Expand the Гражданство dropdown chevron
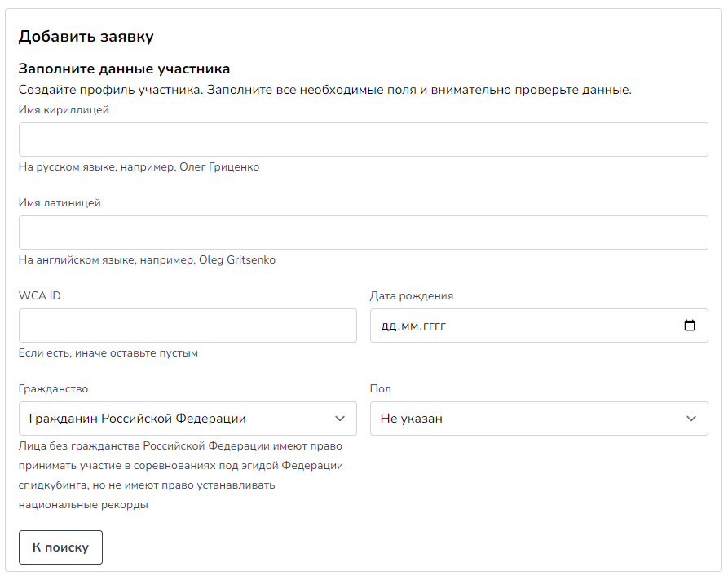Screen dimensions: 728x576 [x=340, y=419]
